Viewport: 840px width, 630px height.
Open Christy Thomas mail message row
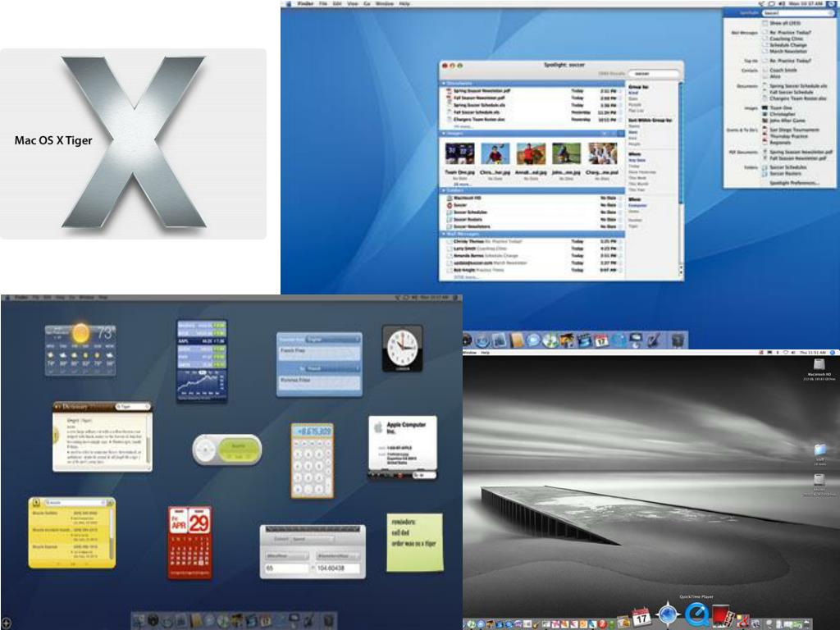point(532,242)
